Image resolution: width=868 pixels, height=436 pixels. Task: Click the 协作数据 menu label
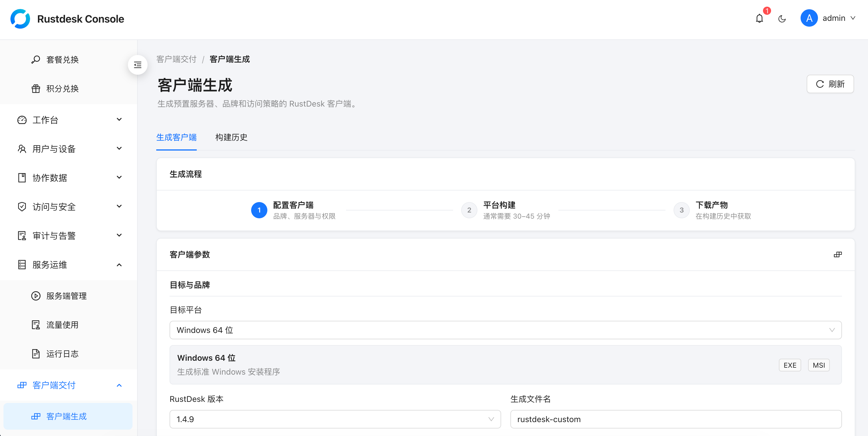49,178
